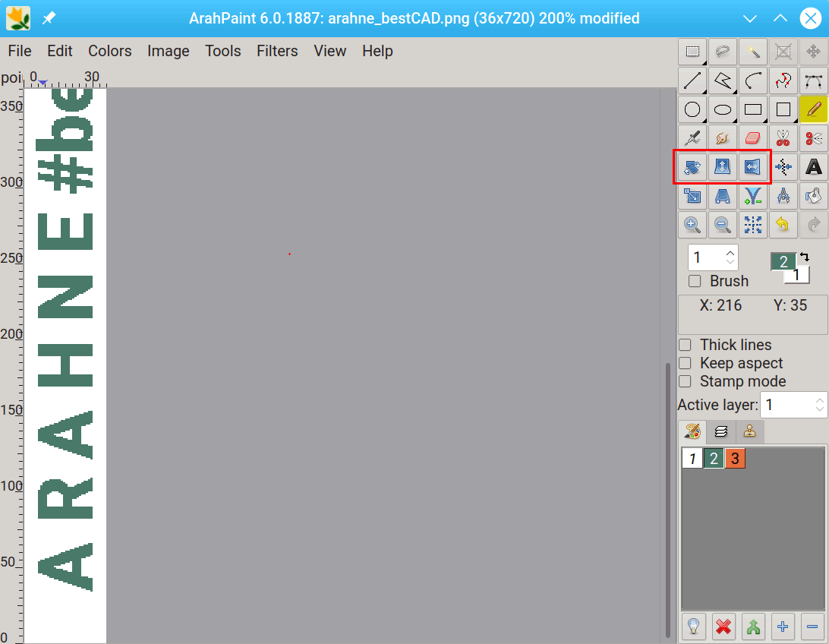
Task: Open the Tools menu
Action: pyautogui.click(x=223, y=51)
